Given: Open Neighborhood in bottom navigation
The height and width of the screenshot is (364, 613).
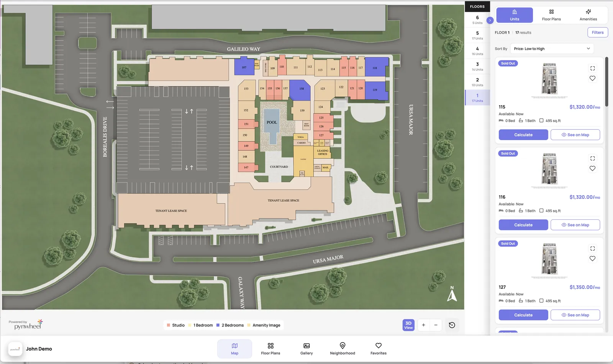Looking at the screenshot, I should (343, 349).
